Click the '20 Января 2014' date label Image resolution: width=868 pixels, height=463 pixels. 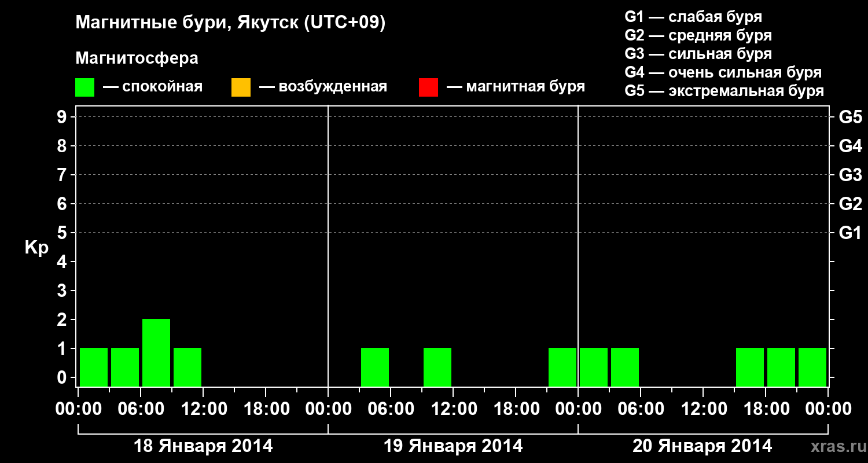point(702,446)
